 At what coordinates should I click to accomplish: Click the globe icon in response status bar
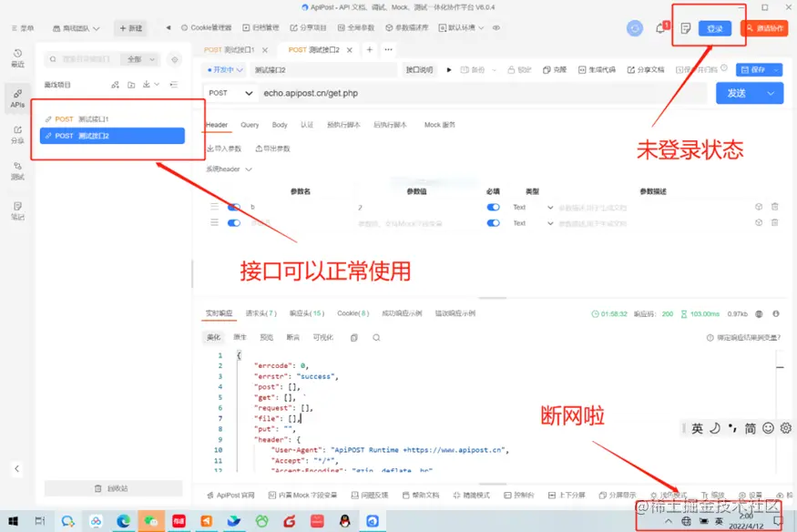759,314
